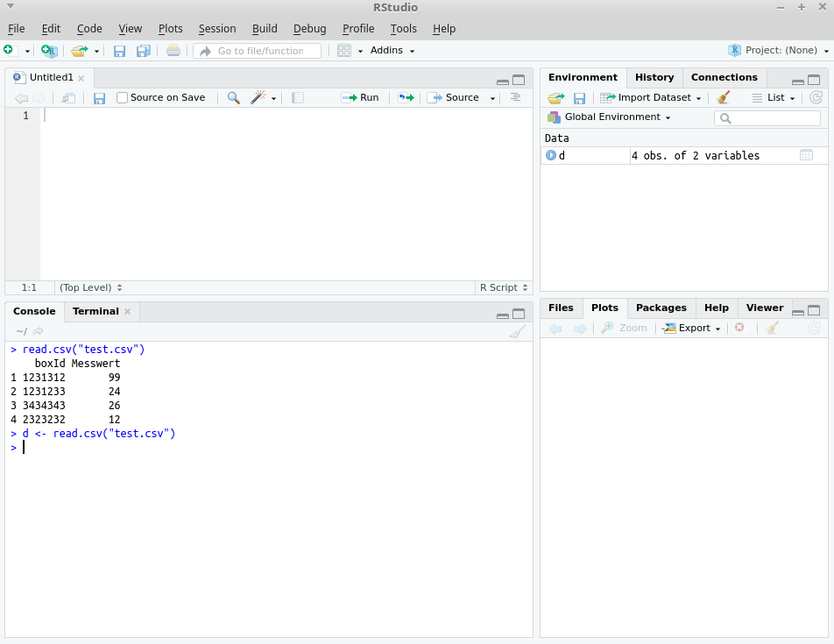Close the Untitled1 tab

[81, 78]
